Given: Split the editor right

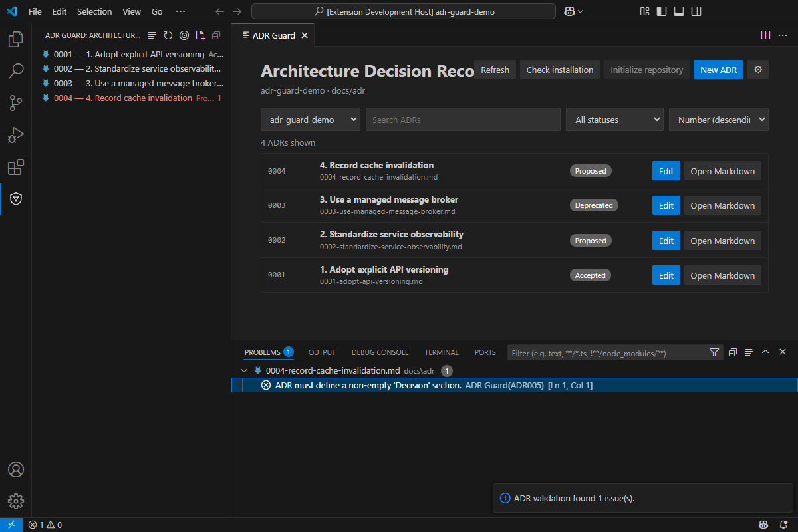Looking at the screenshot, I should pyautogui.click(x=765, y=35).
